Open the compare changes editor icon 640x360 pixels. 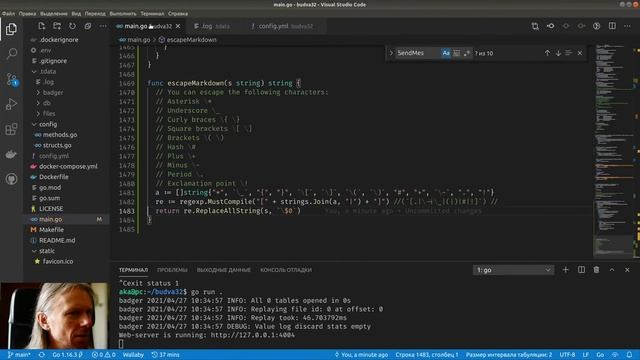535,26
